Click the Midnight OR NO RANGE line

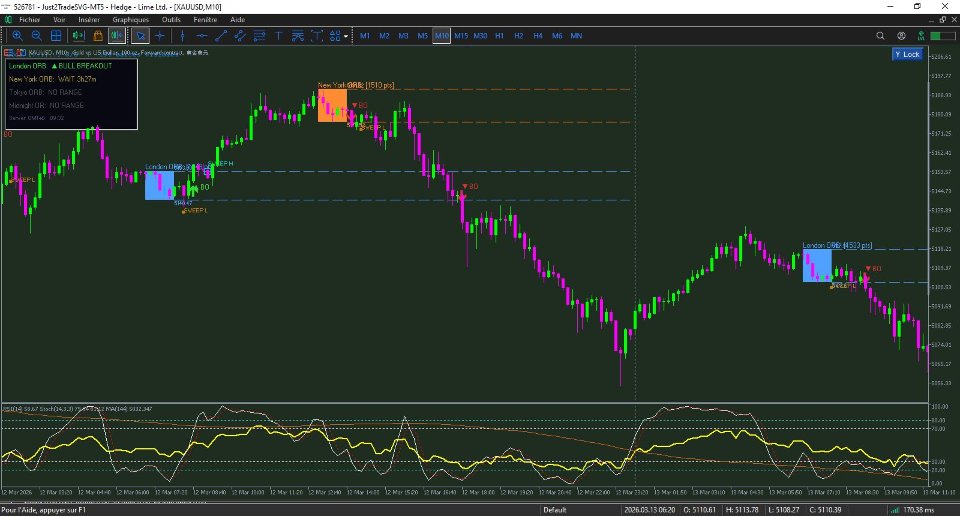click(x=47, y=105)
